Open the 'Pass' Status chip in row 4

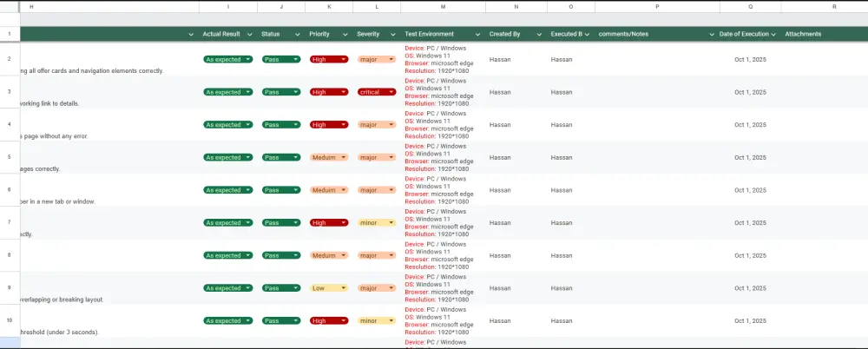pos(281,125)
